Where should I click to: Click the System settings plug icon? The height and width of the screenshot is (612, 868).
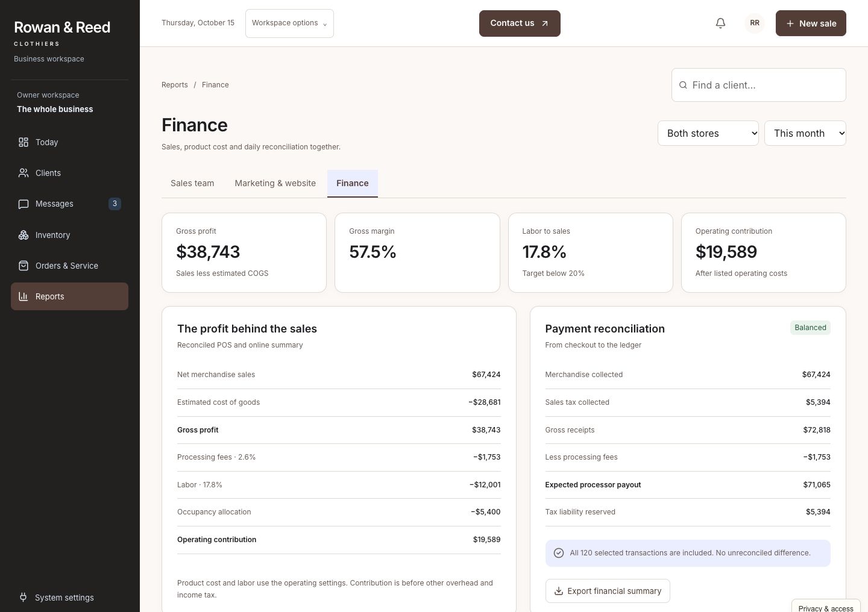pos(24,598)
